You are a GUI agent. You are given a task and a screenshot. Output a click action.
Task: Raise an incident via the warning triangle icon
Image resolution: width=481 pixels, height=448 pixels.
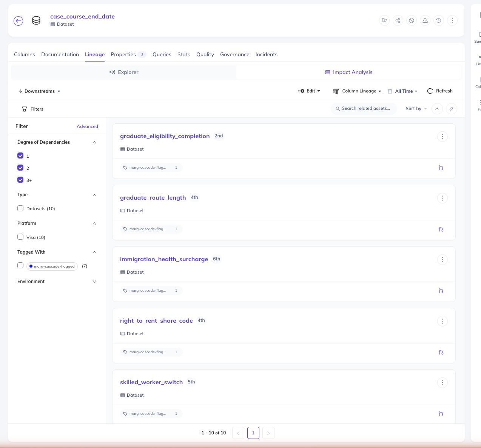coord(425,20)
